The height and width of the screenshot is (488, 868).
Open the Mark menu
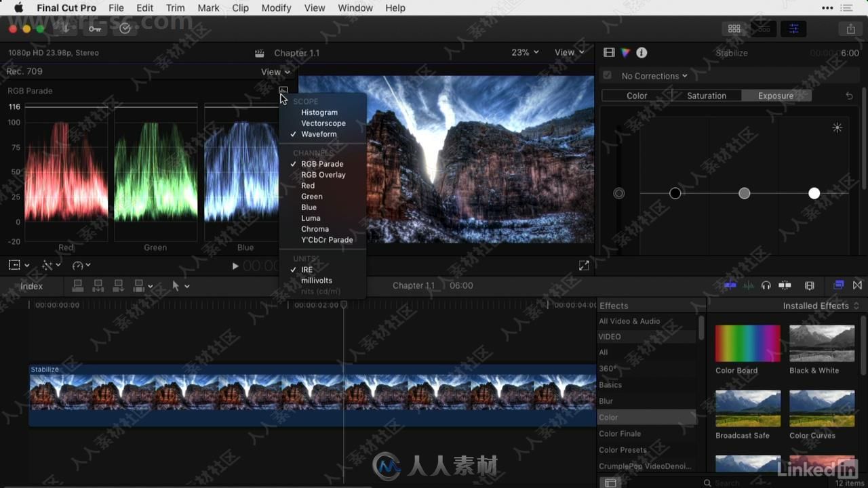pos(208,8)
